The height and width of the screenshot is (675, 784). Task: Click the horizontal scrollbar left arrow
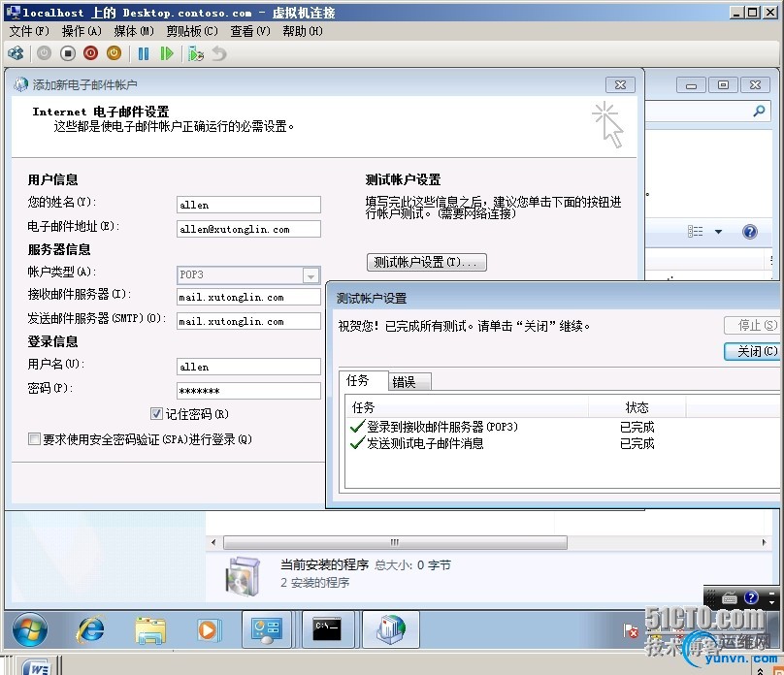point(213,542)
